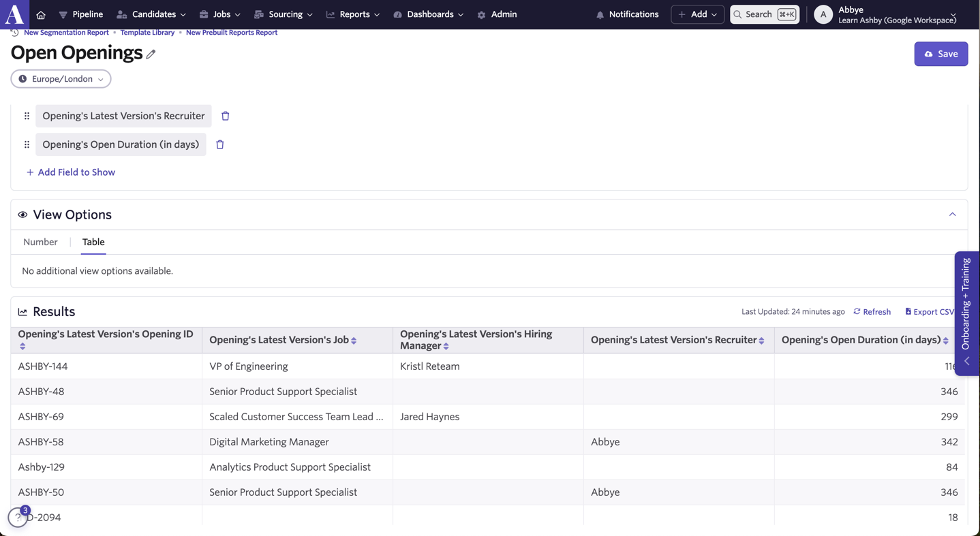Select the VP of Engineering job cell
This screenshot has width=980, height=536.
click(297, 366)
